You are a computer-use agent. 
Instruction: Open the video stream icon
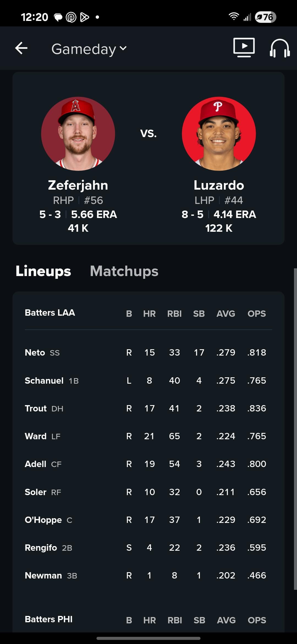point(244,48)
